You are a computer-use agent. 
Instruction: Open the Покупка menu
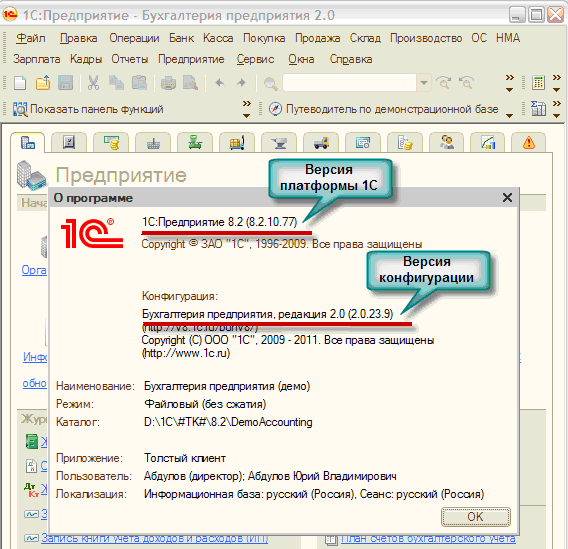point(264,38)
